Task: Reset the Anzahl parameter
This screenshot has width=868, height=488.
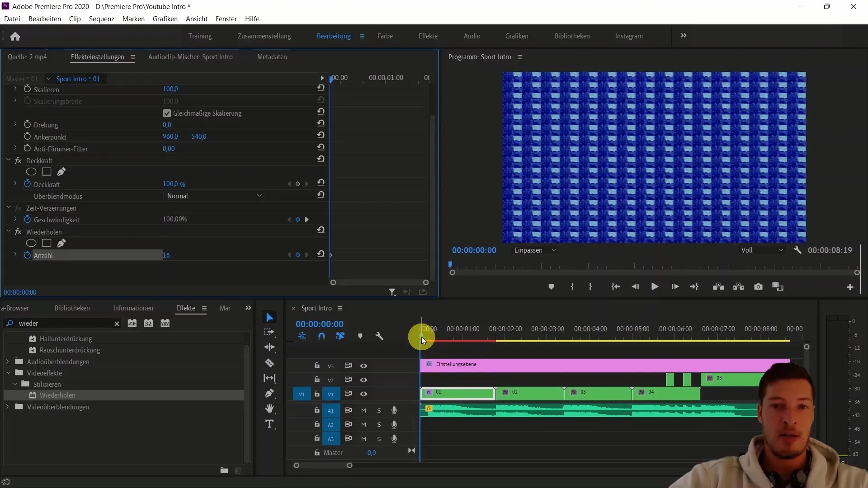Action: coord(321,254)
